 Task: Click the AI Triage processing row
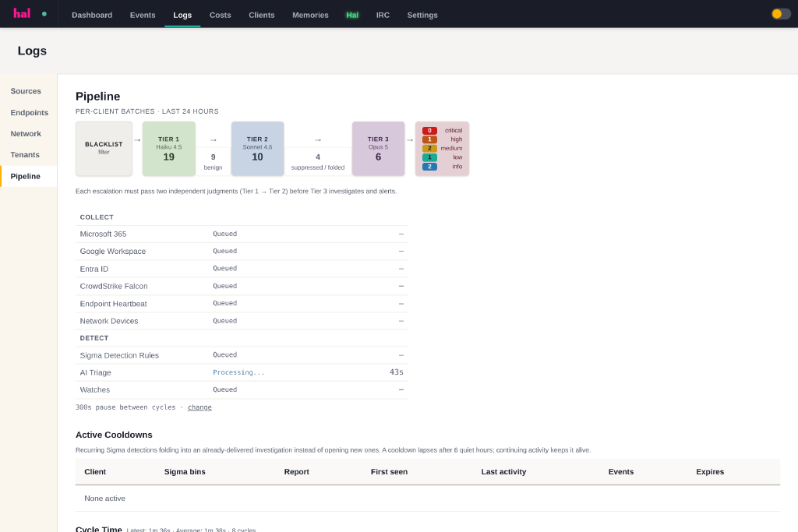point(242,372)
